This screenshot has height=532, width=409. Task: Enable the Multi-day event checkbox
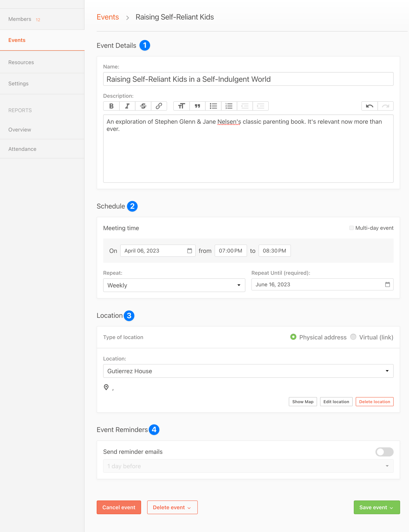tap(351, 228)
